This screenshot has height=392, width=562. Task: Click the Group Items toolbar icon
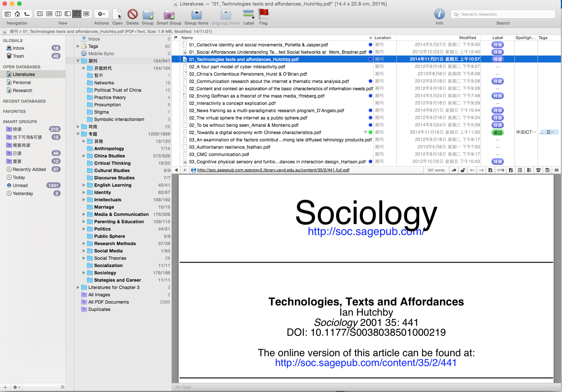(x=197, y=15)
